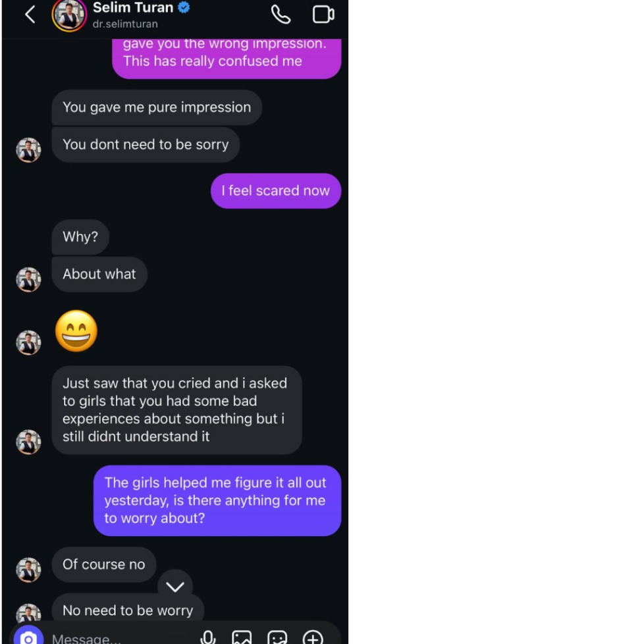The width and height of the screenshot is (644, 644).
Task: Record a voice message using the microphone icon
Action: coord(207,636)
